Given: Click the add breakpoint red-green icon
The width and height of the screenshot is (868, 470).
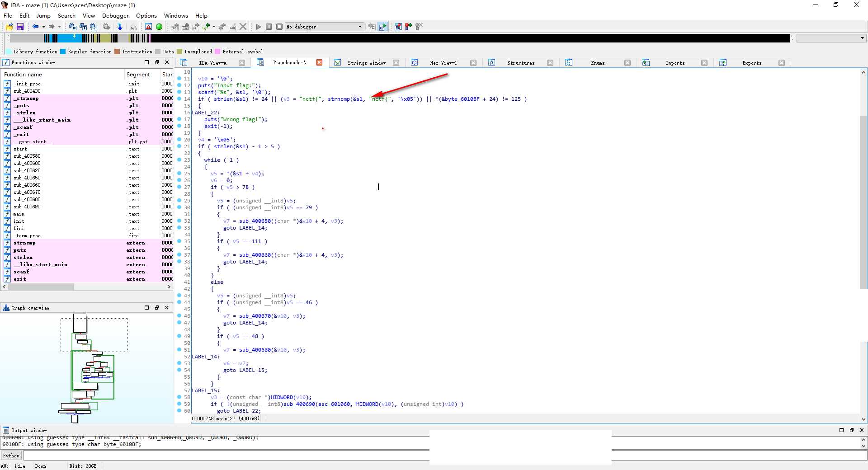Looking at the screenshot, I should coord(408,27).
